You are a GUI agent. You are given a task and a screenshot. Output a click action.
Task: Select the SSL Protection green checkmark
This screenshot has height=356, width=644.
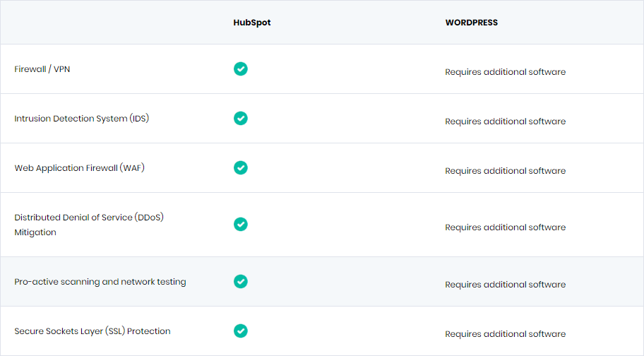(x=241, y=331)
